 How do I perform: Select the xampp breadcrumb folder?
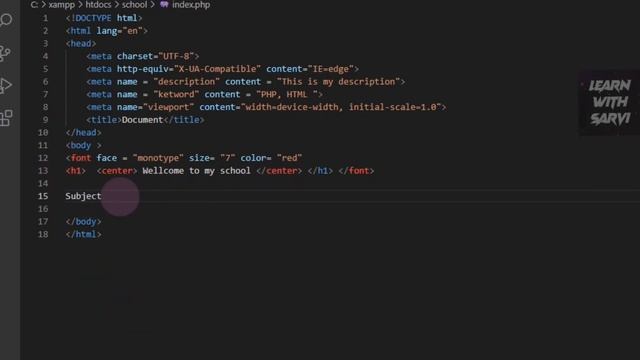[62, 4]
